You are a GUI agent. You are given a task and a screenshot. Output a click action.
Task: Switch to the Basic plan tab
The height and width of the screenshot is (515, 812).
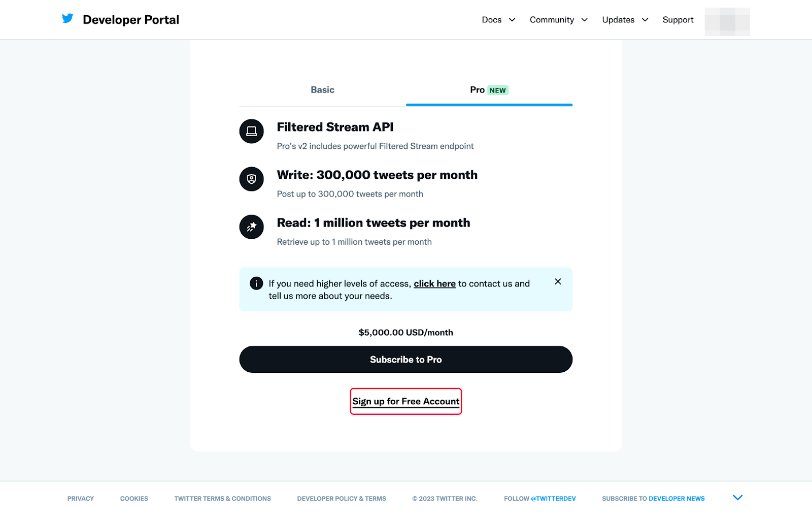(323, 90)
